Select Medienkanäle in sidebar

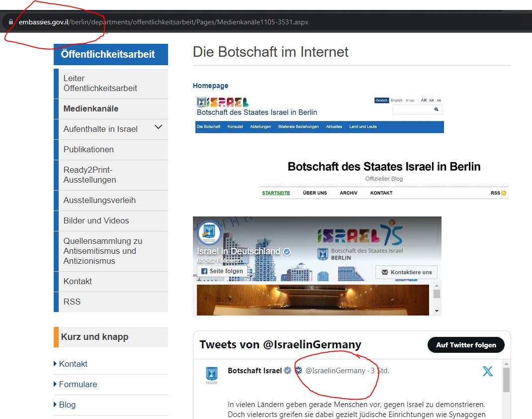pyautogui.click(x=113, y=109)
